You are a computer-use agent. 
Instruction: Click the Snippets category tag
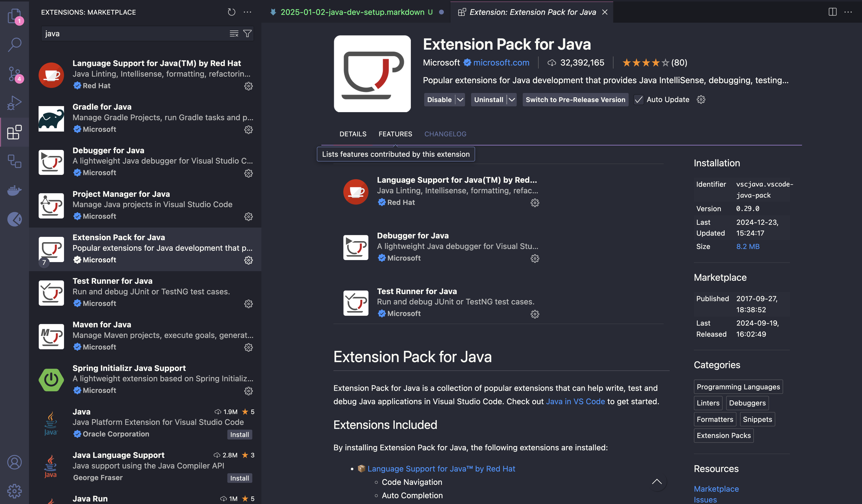pos(757,419)
